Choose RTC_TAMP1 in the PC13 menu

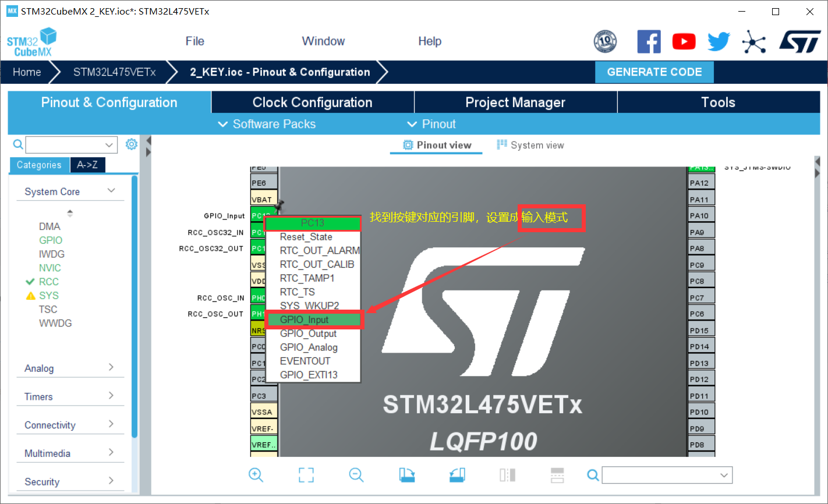[314, 278]
